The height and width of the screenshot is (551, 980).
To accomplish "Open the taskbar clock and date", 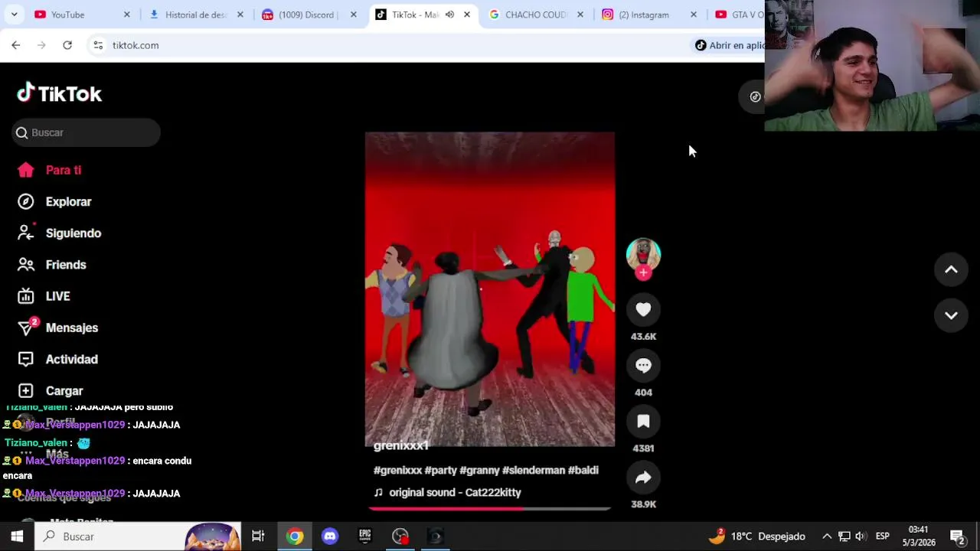I will click(919, 536).
